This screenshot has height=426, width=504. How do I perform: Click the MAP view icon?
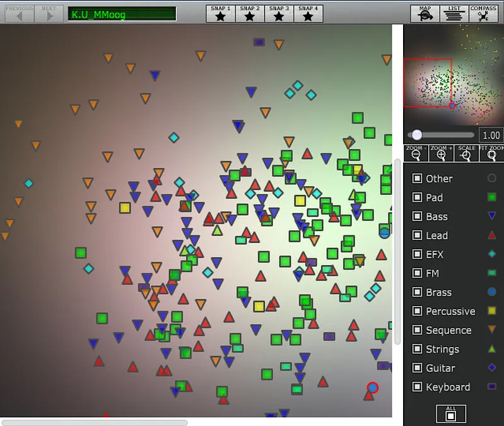(x=425, y=13)
